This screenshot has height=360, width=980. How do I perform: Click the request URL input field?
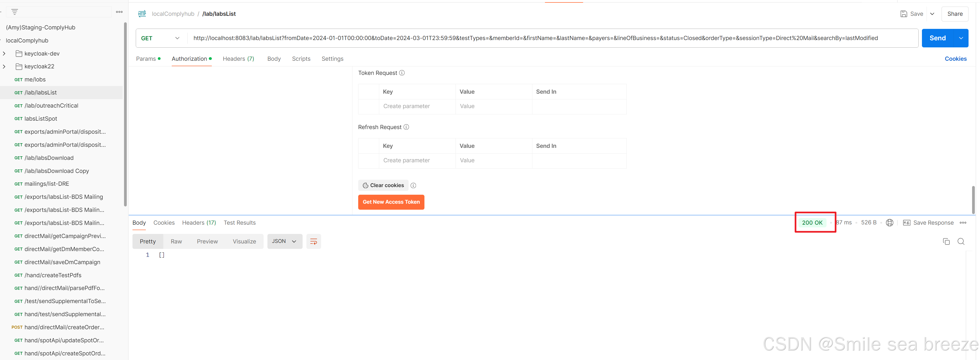pyautogui.click(x=533, y=38)
